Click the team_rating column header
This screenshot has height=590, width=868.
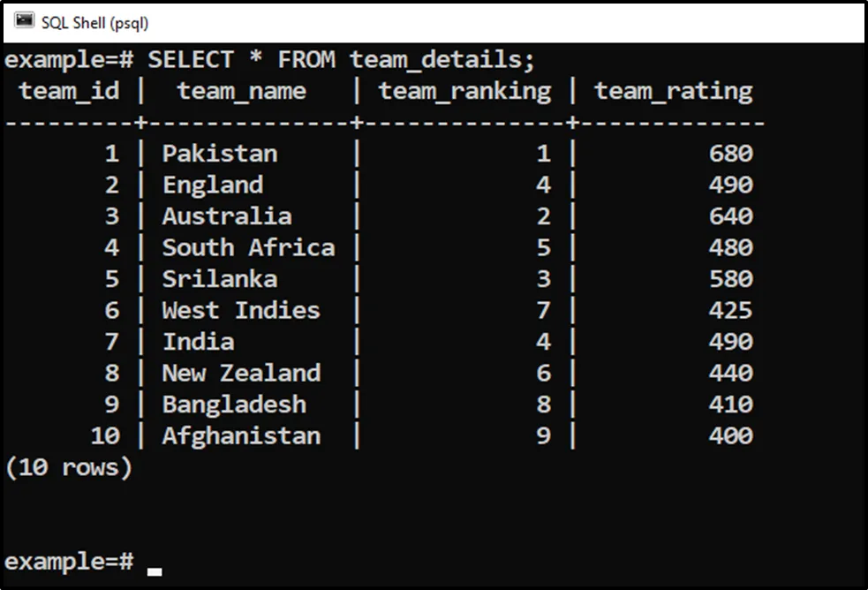[673, 91]
